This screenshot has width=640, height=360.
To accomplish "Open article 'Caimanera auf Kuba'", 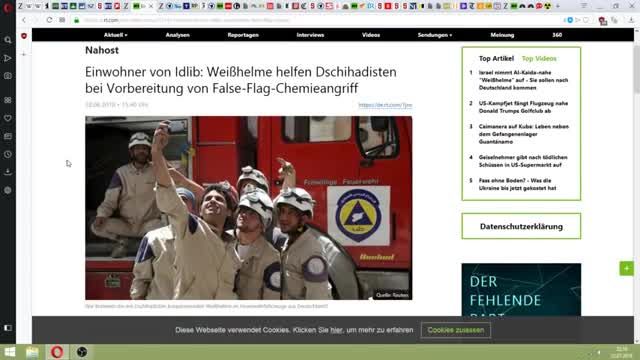I will 524,134.
